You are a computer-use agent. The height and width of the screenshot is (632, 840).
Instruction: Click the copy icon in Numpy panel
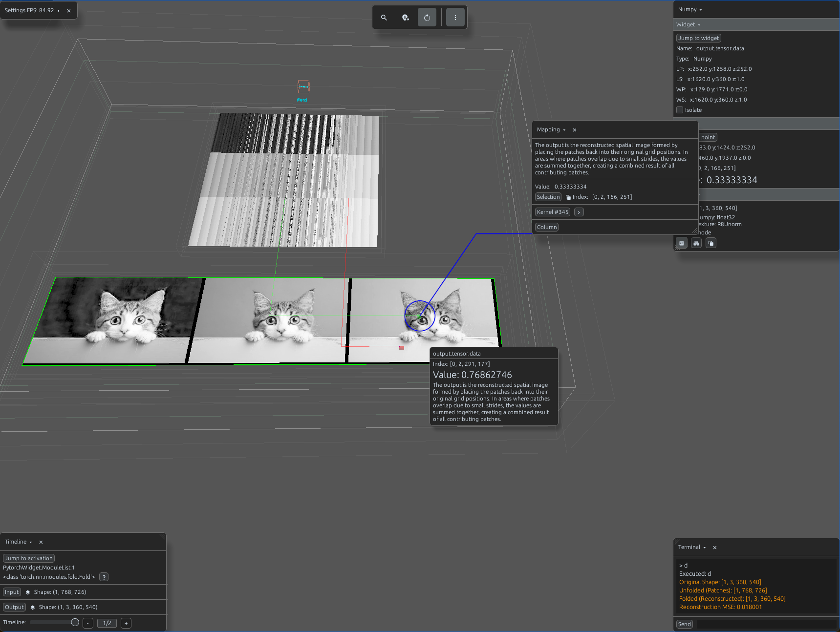711,243
